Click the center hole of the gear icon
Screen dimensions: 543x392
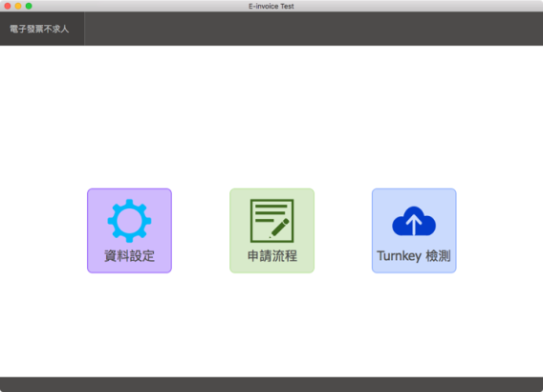(x=129, y=221)
